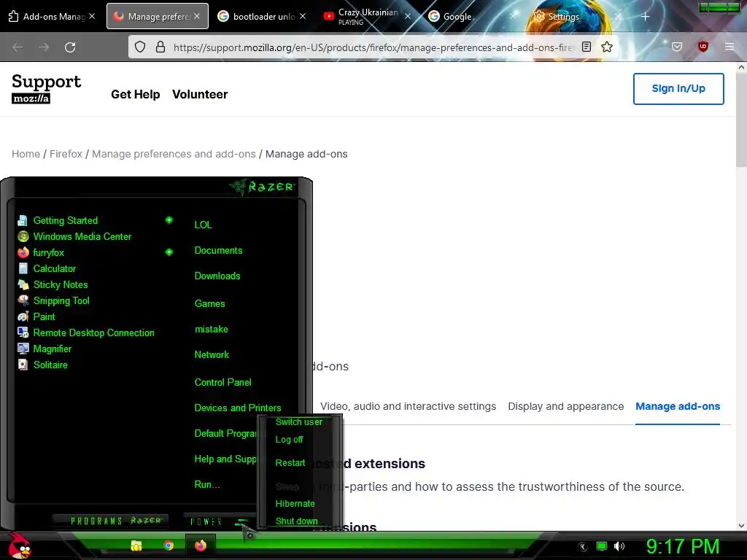Expand furryfox jump list arrow
Image resolution: width=747 pixels, height=560 pixels.
(x=169, y=252)
